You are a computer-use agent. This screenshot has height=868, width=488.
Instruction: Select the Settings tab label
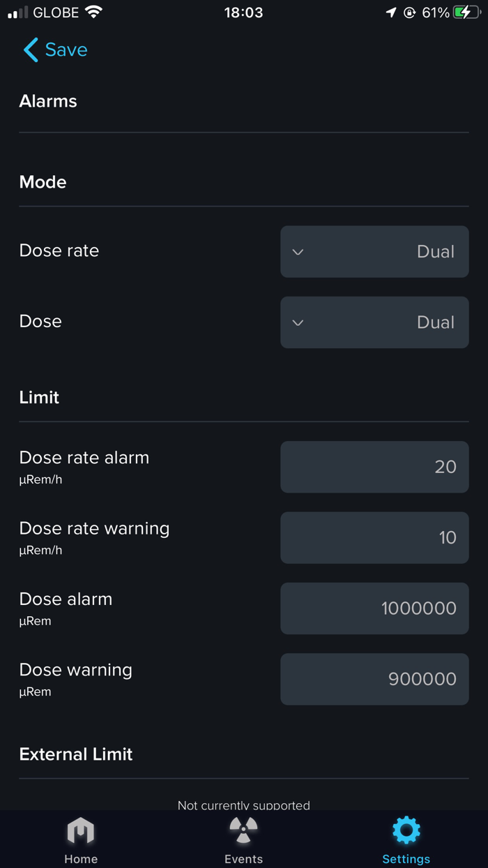pyautogui.click(x=406, y=859)
